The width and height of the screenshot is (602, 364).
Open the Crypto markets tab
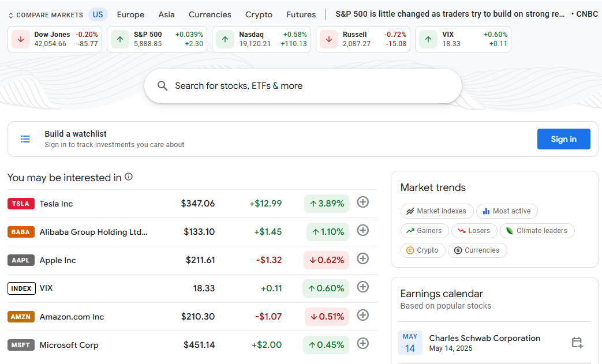[259, 14]
